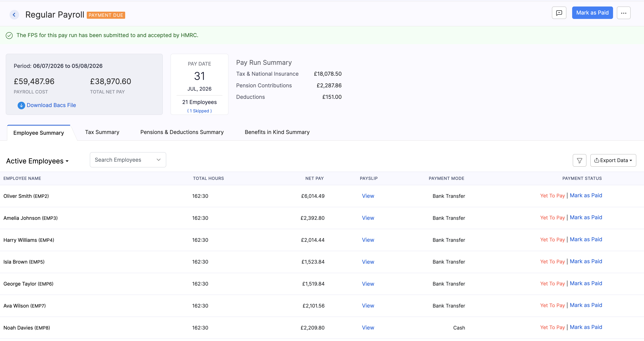Click Oliver Smith (EMP2) name
Screen dimensions: 644x341
[26, 196]
